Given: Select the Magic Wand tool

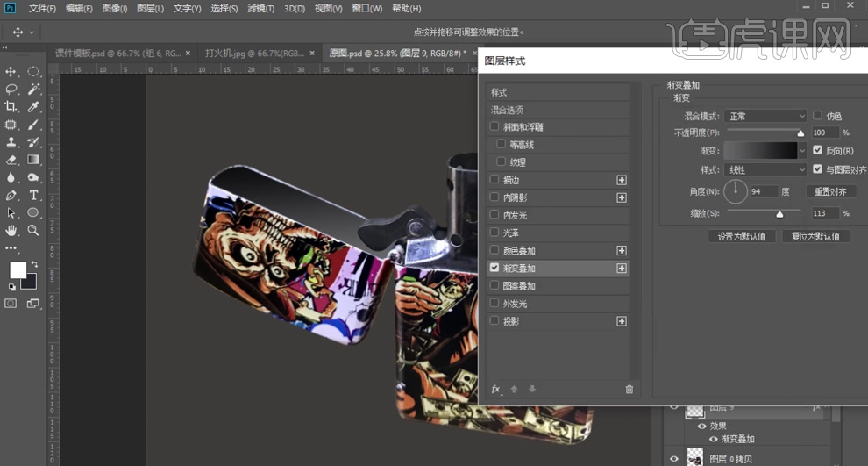Looking at the screenshot, I should (x=33, y=90).
